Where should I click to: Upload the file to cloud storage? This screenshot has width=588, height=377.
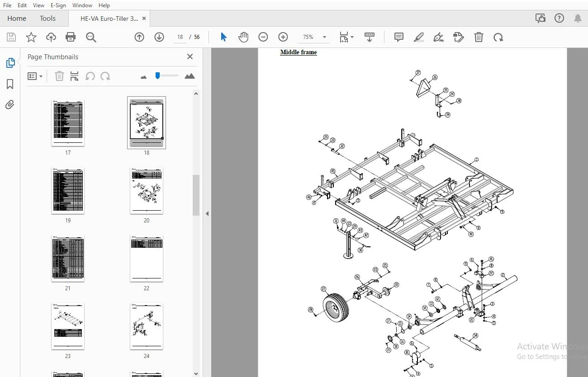pyautogui.click(x=51, y=37)
